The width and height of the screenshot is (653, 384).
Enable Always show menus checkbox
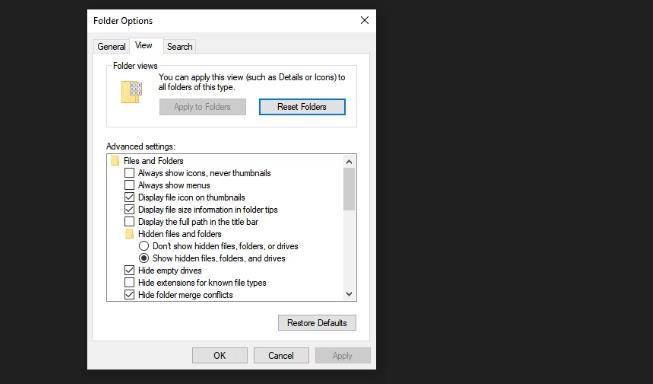(130, 185)
